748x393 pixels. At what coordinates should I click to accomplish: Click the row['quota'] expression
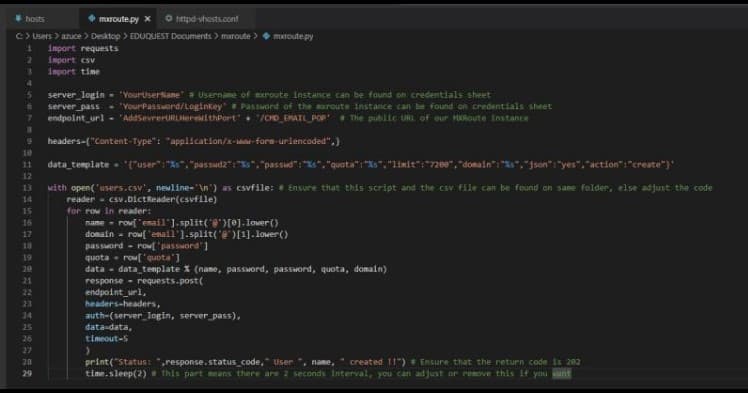[x=151, y=258]
